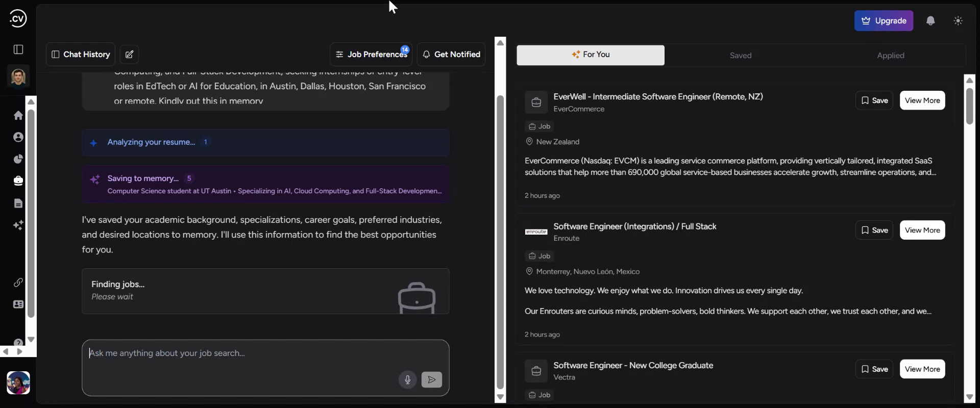Click the job list scrollbar thumb
This screenshot has height=408, width=980.
(x=970, y=106)
